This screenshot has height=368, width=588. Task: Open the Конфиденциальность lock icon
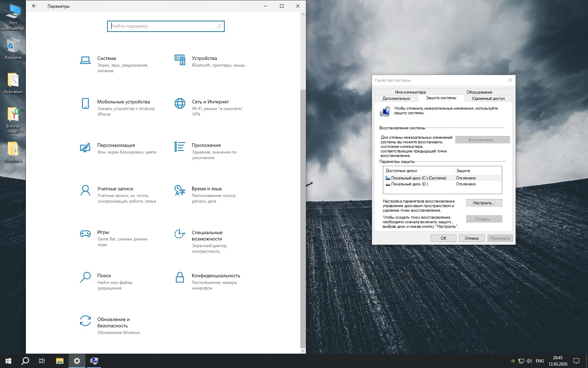tap(180, 277)
